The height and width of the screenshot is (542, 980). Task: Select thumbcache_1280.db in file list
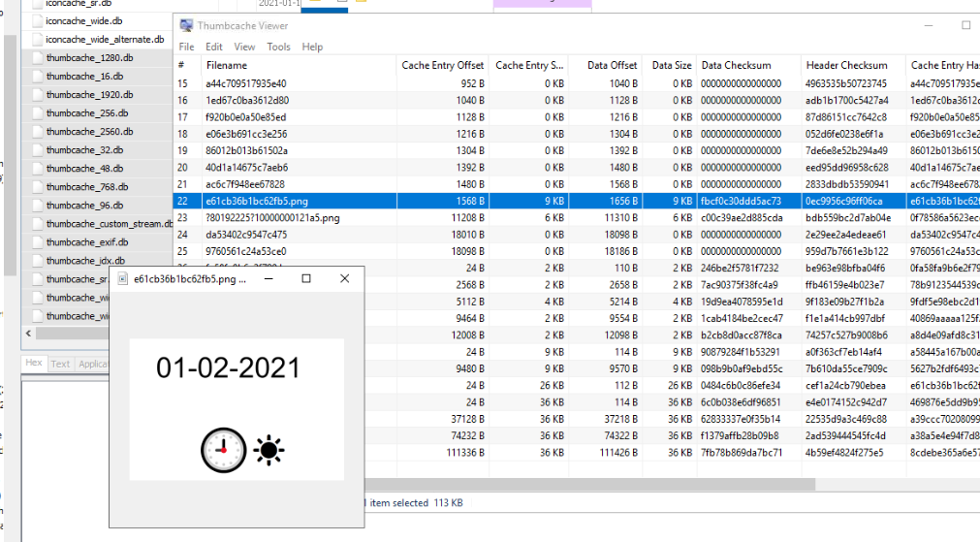click(89, 57)
